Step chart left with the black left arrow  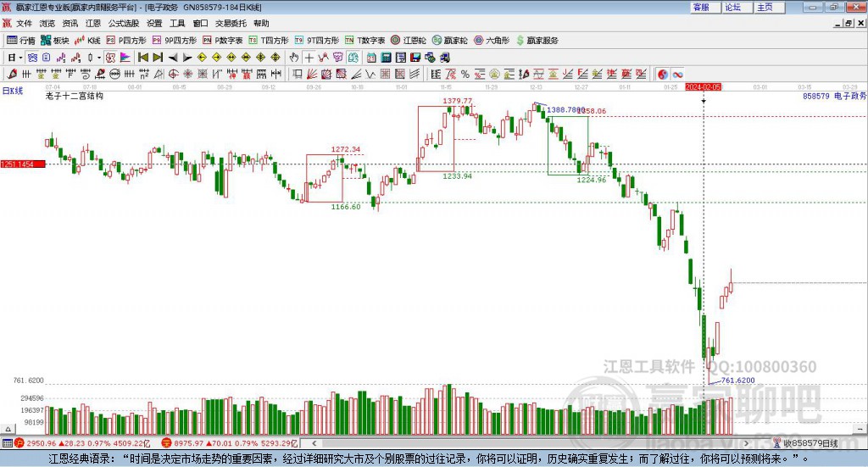coord(173,58)
